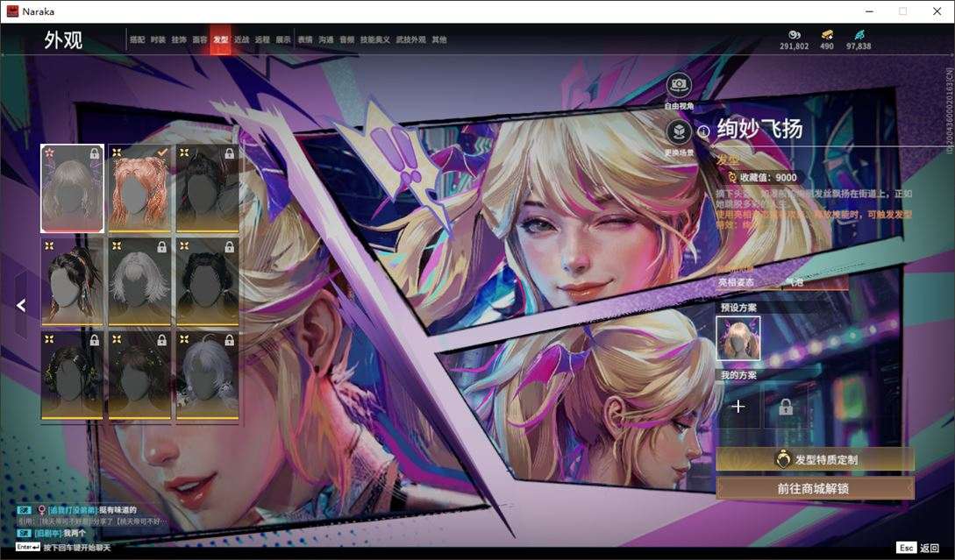
Task: Click the teal feather currency icon
Action: pyautogui.click(x=859, y=35)
